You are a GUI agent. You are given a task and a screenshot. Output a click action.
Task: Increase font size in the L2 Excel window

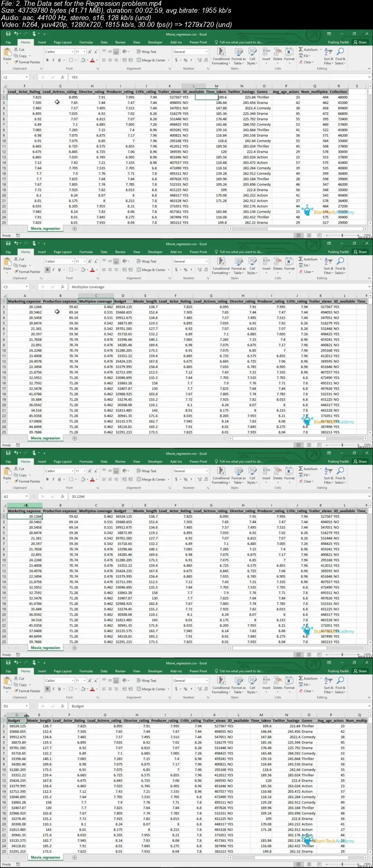coord(90,52)
